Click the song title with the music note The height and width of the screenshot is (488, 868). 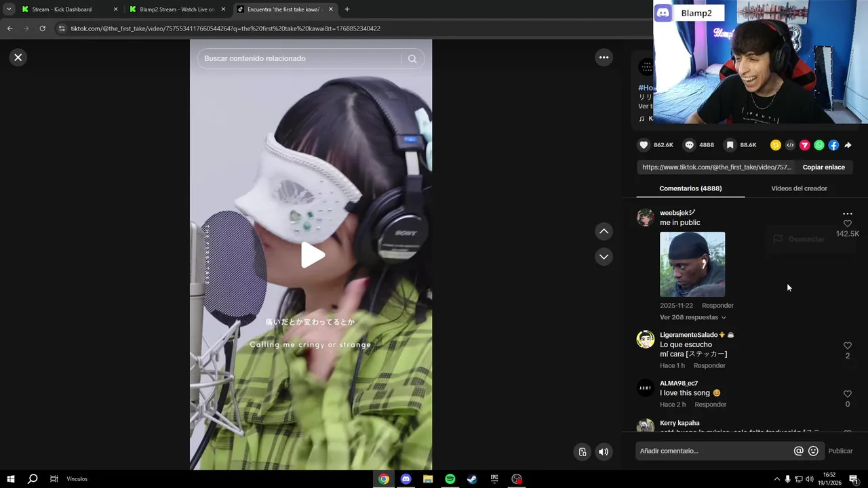click(646, 119)
